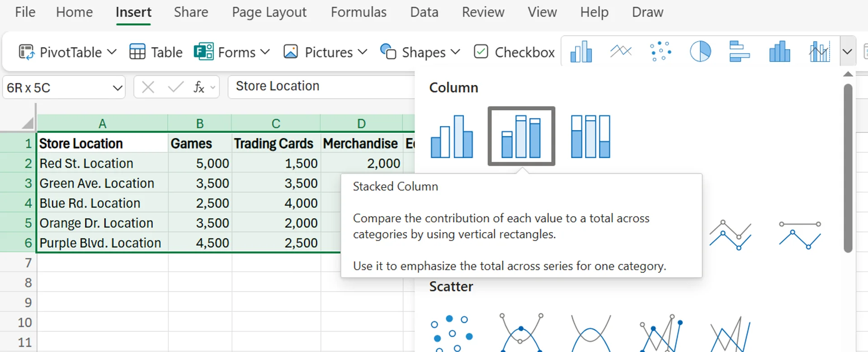
Task: Select the Games value 5,000 cell
Action: point(200,163)
